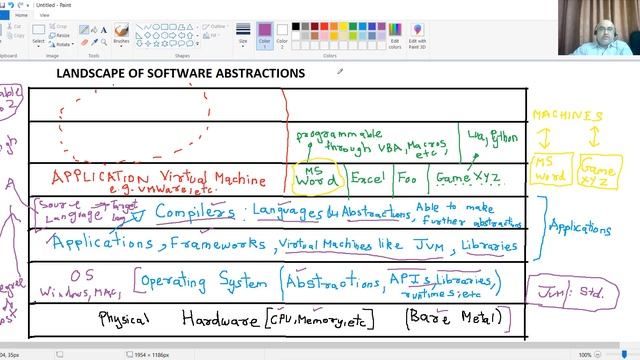
Task: Select the Color picker eyedropper tool
Action: tap(94, 42)
